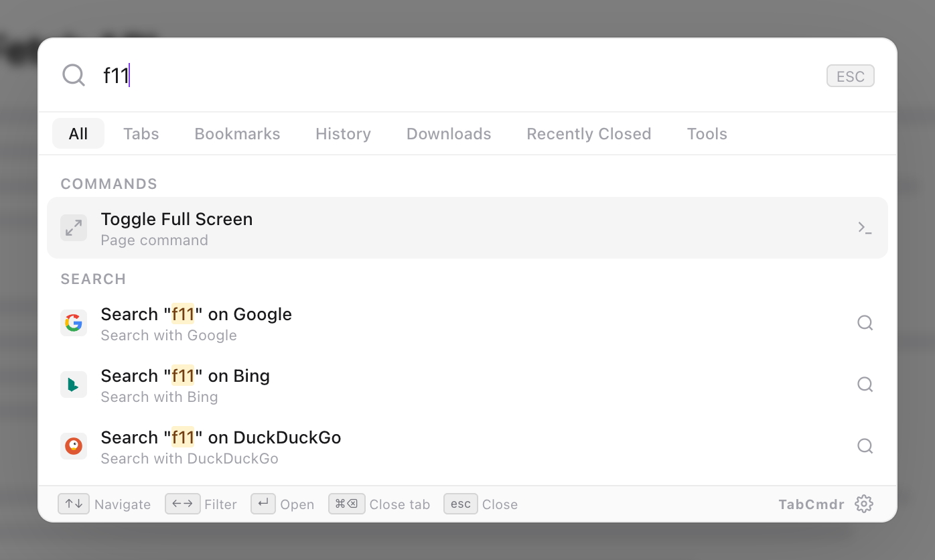Choose Search "f11" on Google
Screen dimensions: 935x560
pos(468,323)
